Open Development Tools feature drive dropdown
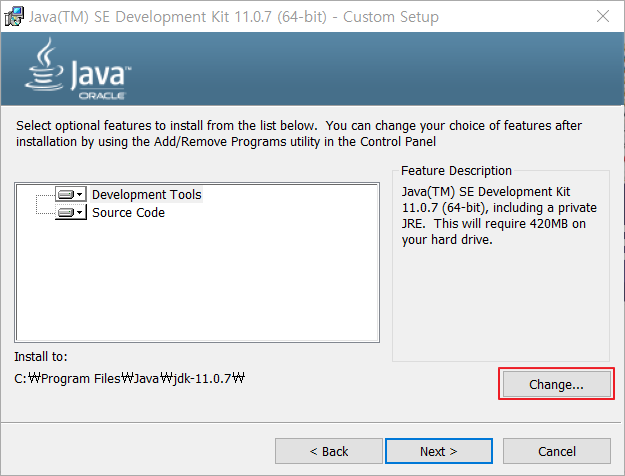This screenshot has width=625, height=476. [x=71, y=195]
